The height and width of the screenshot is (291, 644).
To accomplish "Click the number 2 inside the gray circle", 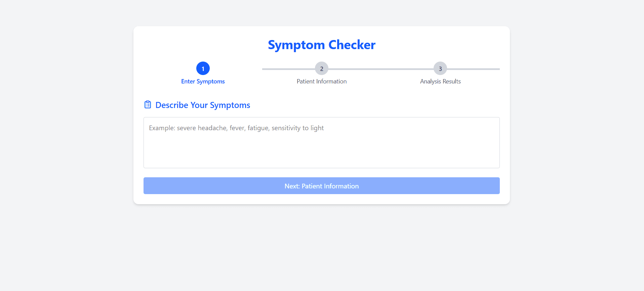I will (322, 69).
